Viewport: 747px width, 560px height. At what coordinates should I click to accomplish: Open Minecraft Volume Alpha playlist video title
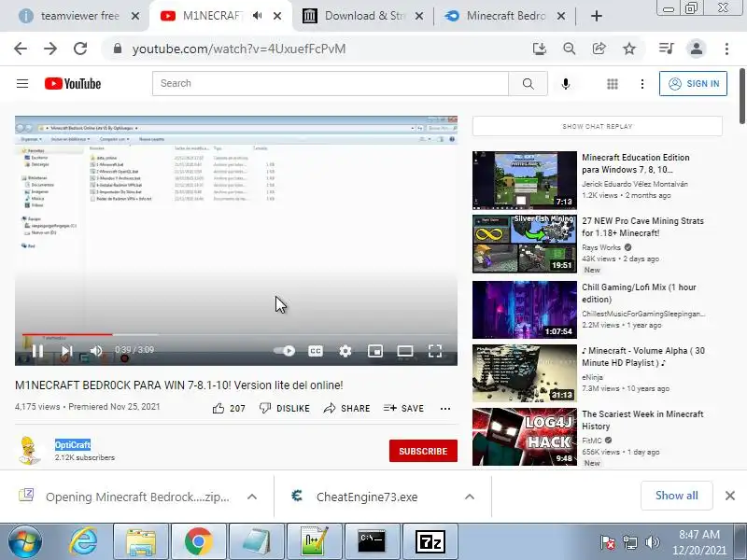[642, 357]
